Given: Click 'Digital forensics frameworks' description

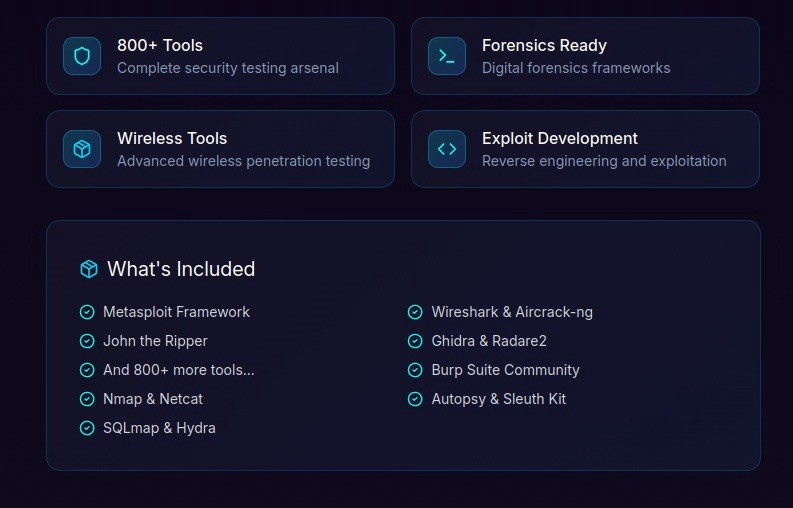Looking at the screenshot, I should coord(576,68).
